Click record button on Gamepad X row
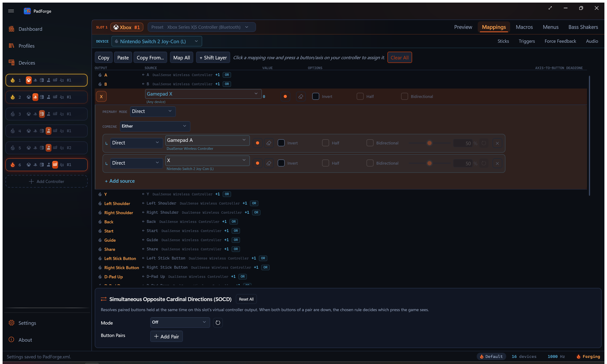607x364 pixels. click(285, 97)
